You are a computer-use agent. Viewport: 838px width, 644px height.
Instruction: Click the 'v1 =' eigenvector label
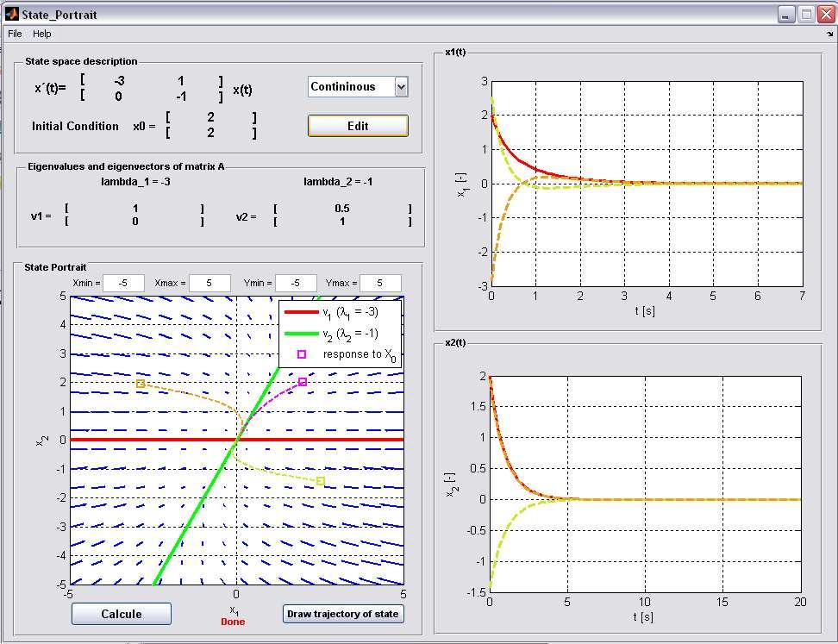click(x=41, y=216)
